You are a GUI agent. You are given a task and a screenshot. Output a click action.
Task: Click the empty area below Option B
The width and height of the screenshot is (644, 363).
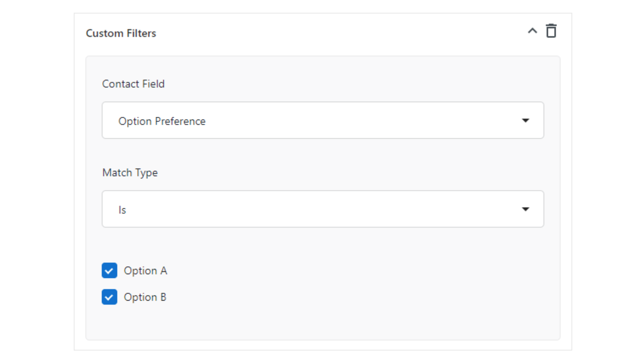tap(323, 322)
